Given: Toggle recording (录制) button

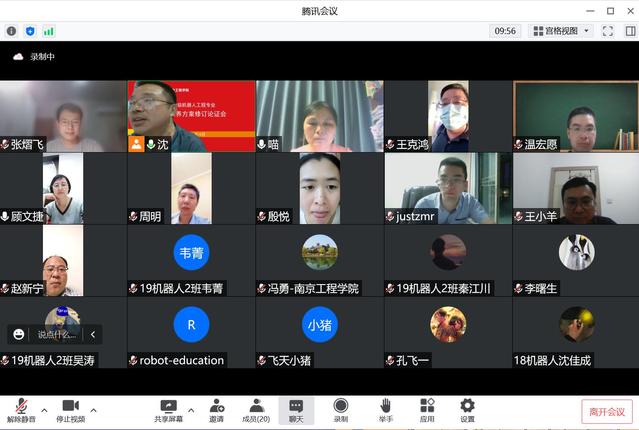Looking at the screenshot, I should pos(341,410).
